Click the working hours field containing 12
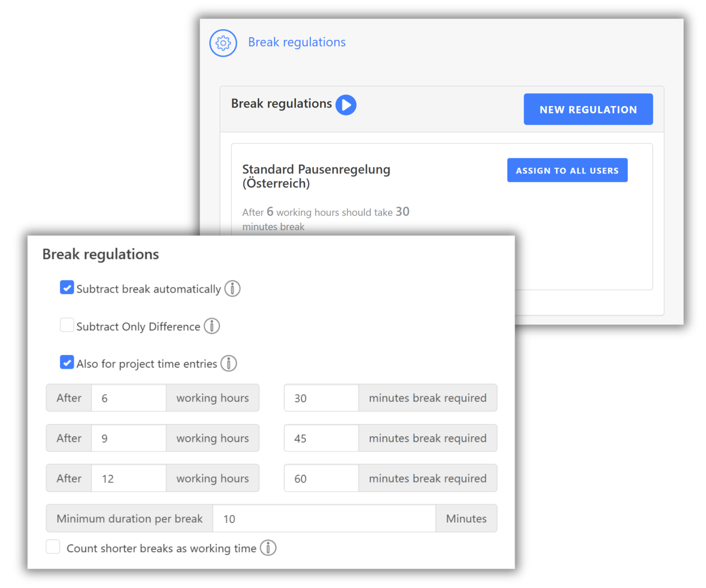This screenshot has width=706, height=588. [x=128, y=478]
